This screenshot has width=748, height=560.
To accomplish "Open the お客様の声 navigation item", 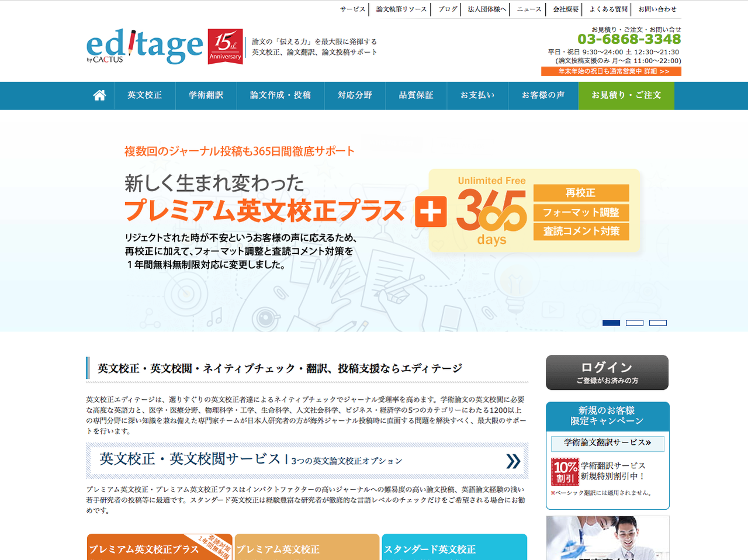I will [x=543, y=95].
